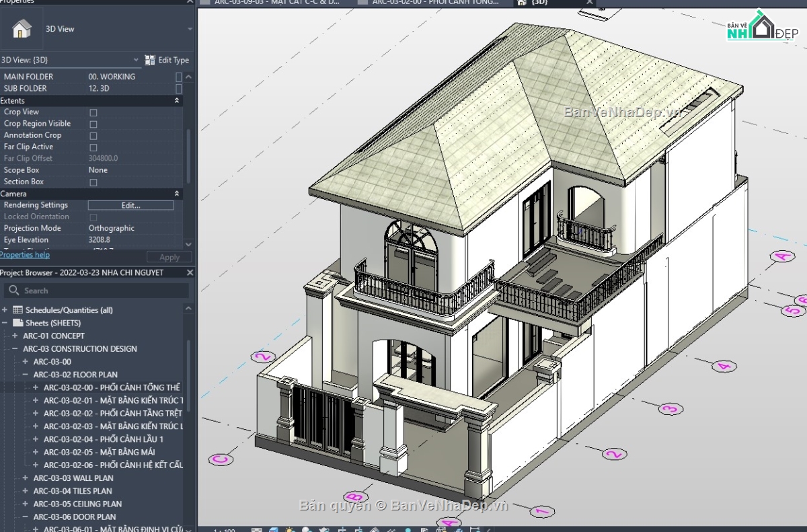The image size is (807, 532).
Task: Select sheet ARC-03-02-06 - PHỐI CẢNH HỆ KẾT CẤU
Action: [113, 465]
